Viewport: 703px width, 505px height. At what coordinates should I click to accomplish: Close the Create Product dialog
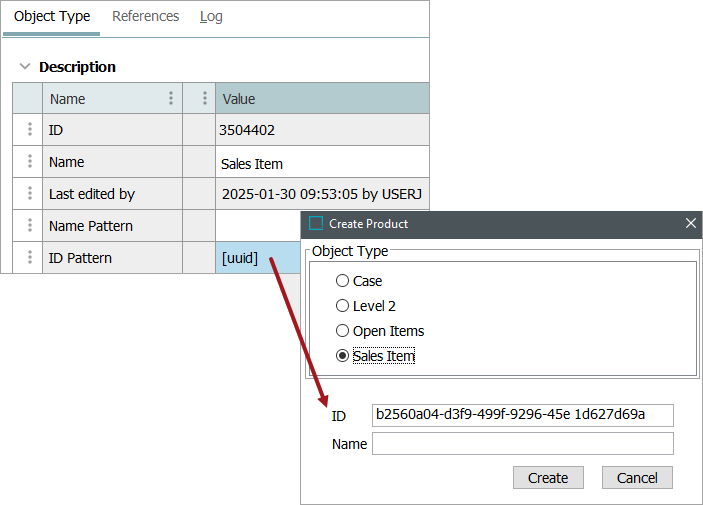point(690,224)
